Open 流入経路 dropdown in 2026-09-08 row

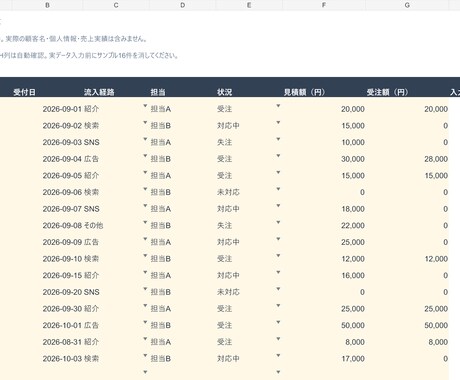pos(145,222)
